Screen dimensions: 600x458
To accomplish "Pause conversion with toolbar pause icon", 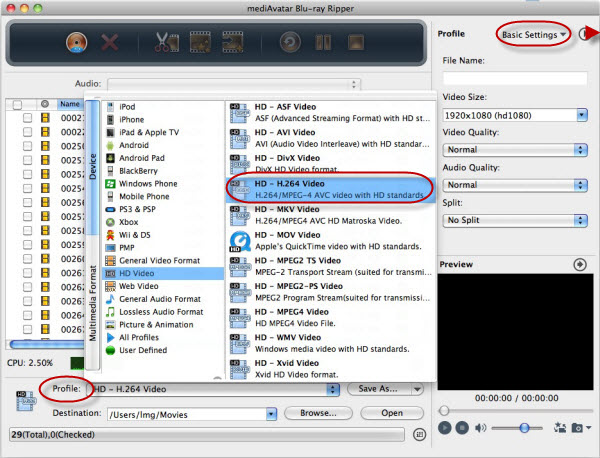I will pyautogui.click(x=323, y=42).
